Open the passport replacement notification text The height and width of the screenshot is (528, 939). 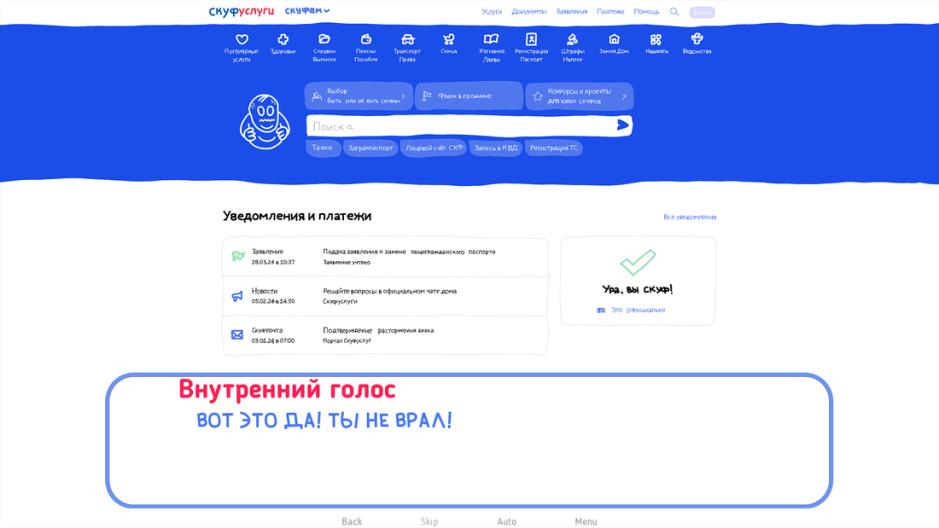point(409,252)
